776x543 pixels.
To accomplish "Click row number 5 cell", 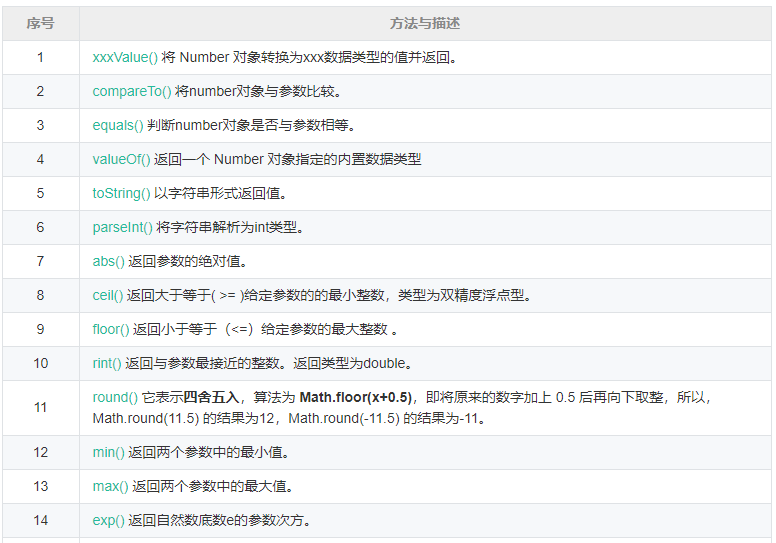I will (x=41, y=194).
